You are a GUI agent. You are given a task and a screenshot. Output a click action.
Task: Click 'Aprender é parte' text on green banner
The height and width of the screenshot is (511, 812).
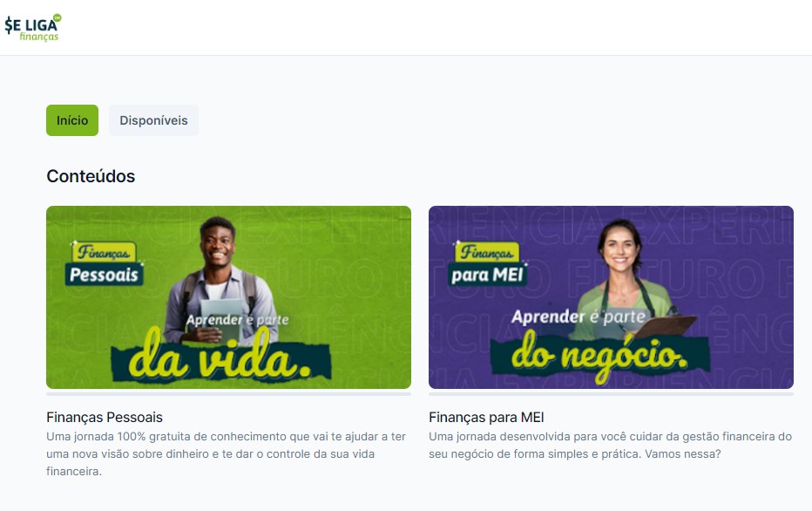click(237, 320)
